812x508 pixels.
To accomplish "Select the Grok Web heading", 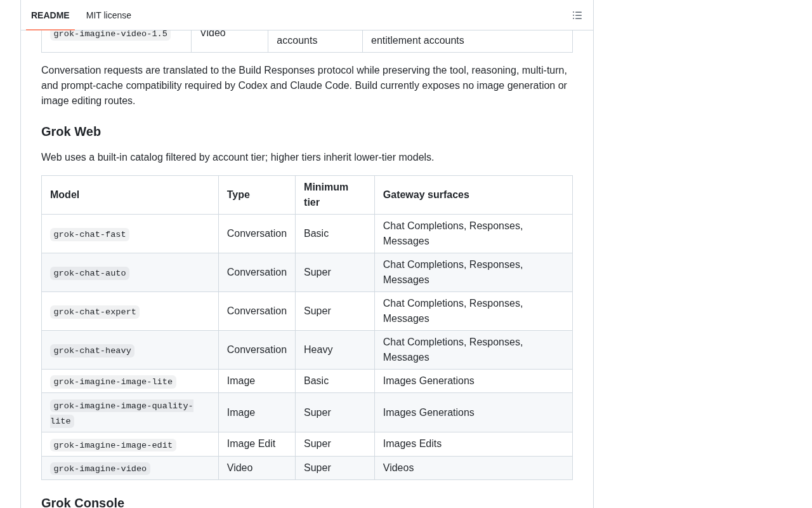I will point(71,131).
